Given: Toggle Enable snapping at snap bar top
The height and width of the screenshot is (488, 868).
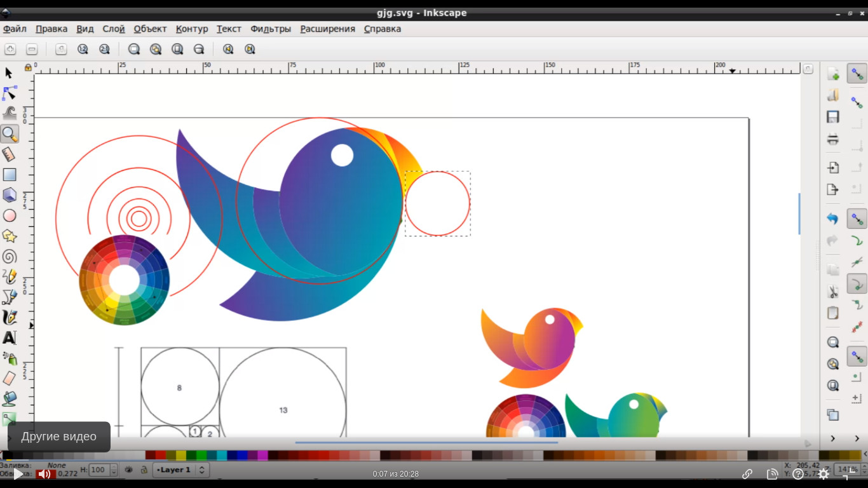Looking at the screenshot, I should tap(857, 73).
